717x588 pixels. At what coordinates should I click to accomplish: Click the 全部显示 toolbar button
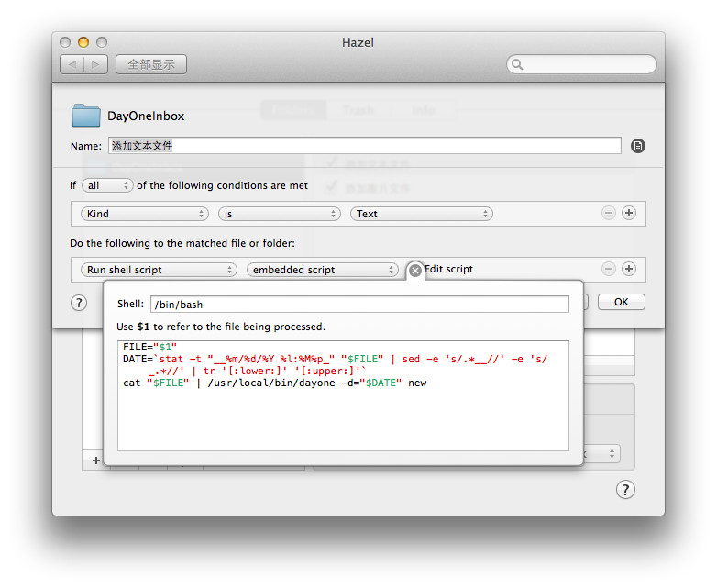coord(151,64)
